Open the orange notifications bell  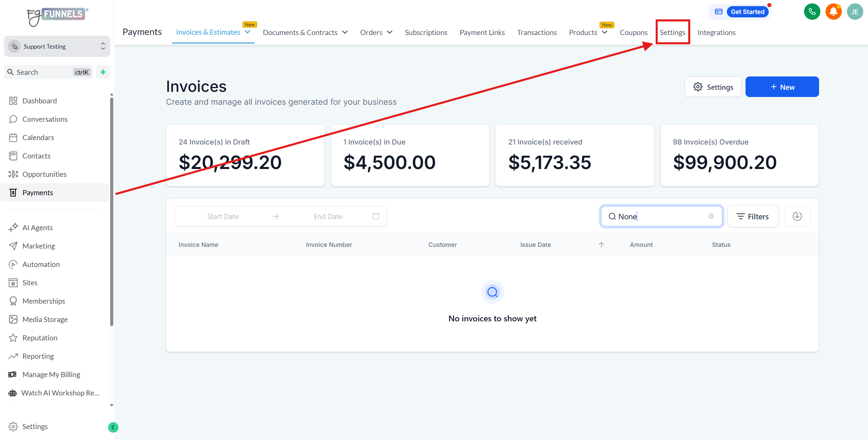click(x=833, y=12)
